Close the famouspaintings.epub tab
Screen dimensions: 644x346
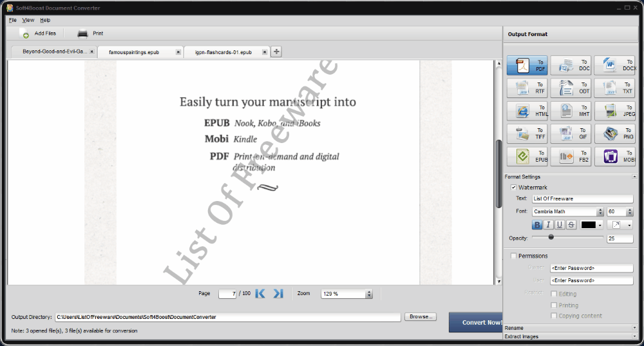[178, 52]
